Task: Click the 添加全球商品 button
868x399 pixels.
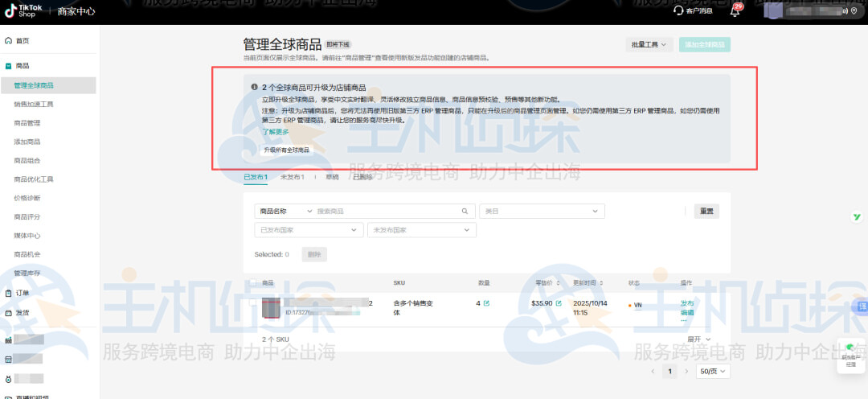Action: coord(705,44)
